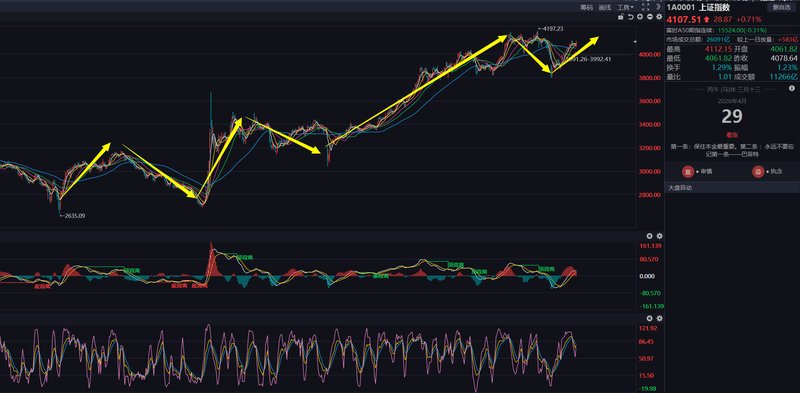Enter fullscreen chart mode icon
The height and width of the screenshot is (393, 800).
click(x=645, y=8)
